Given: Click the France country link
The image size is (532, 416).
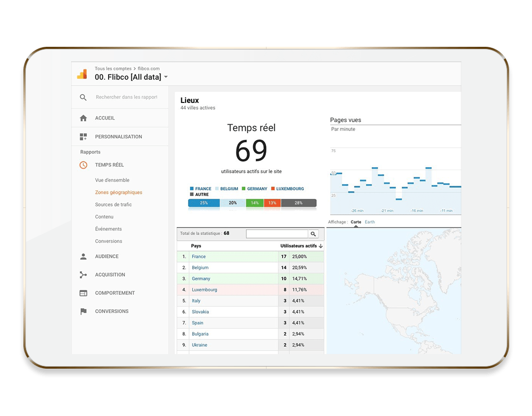Looking at the screenshot, I should pos(199,257).
